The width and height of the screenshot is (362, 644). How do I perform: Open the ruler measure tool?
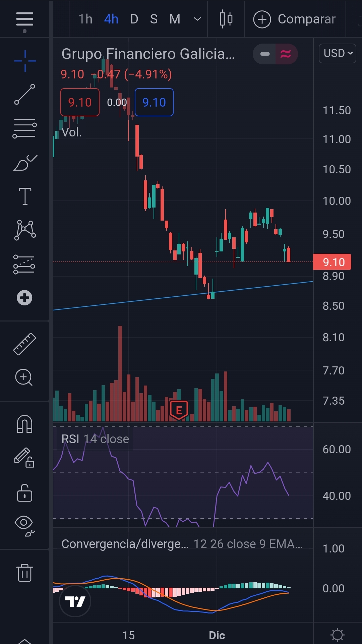click(x=24, y=344)
